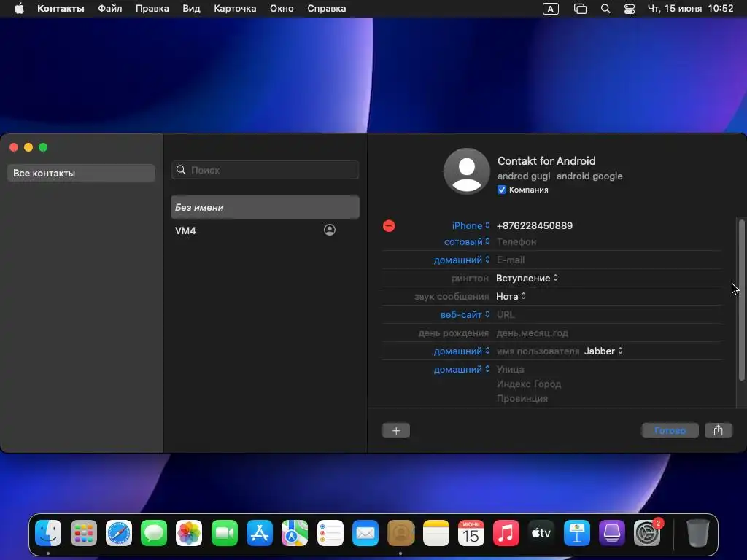Open the Окно menu
The width and height of the screenshot is (747, 560).
282,9
